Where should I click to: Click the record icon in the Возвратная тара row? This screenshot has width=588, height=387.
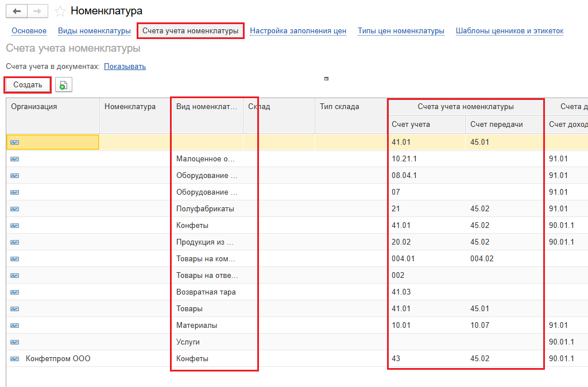point(14,292)
